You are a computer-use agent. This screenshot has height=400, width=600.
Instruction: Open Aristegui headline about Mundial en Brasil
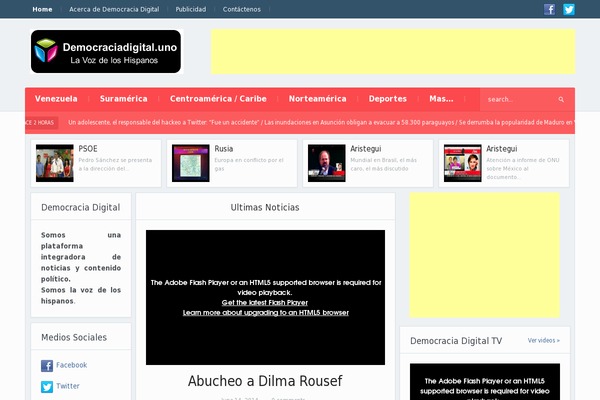[366, 149]
